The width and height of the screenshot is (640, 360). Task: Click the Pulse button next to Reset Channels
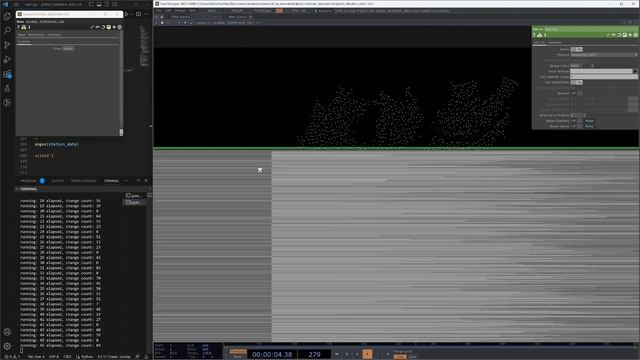point(589,121)
